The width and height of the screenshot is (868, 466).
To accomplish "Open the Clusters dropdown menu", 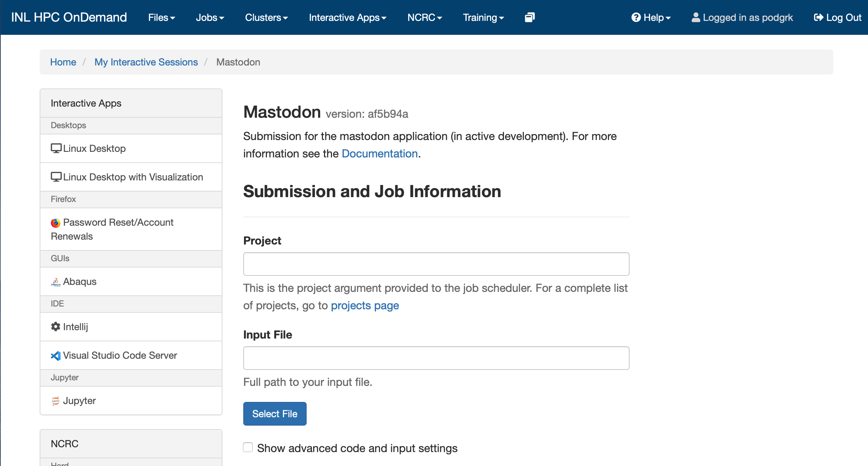I will [266, 17].
